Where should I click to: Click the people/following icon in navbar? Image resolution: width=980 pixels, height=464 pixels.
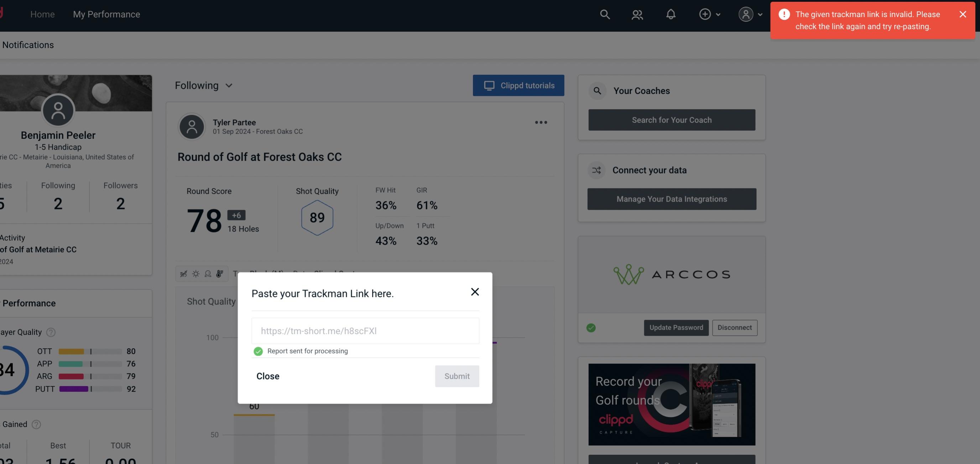pos(637,14)
